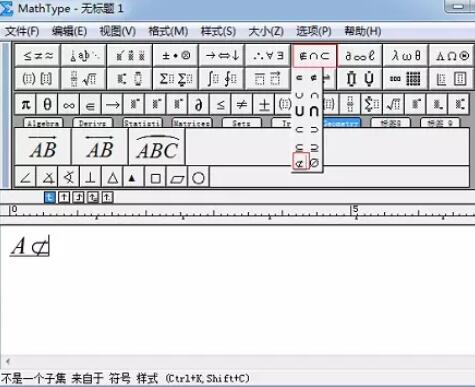Insert the AB vector arrow expression
Image resolution: width=475 pixels, height=387 pixels.
coord(43,146)
